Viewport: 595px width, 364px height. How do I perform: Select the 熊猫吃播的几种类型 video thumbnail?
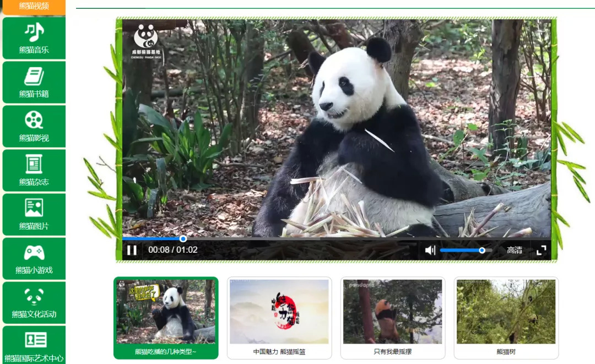[166, 312]
